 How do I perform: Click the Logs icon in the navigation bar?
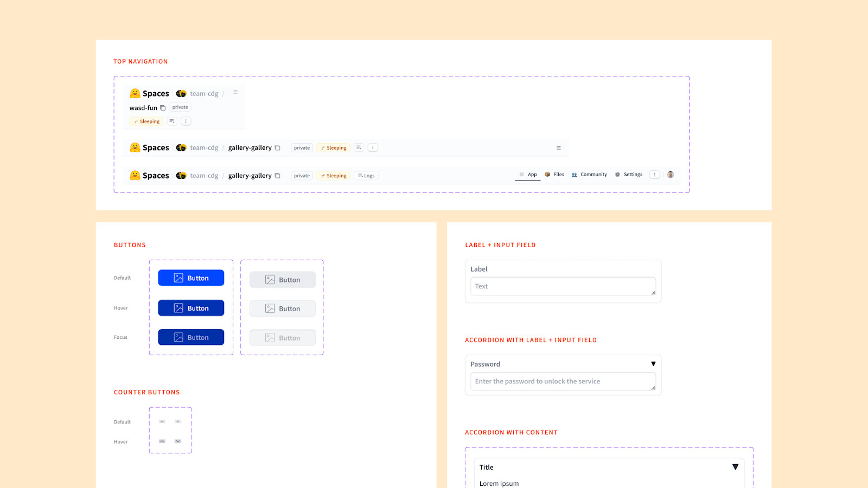tap(360, 175)
